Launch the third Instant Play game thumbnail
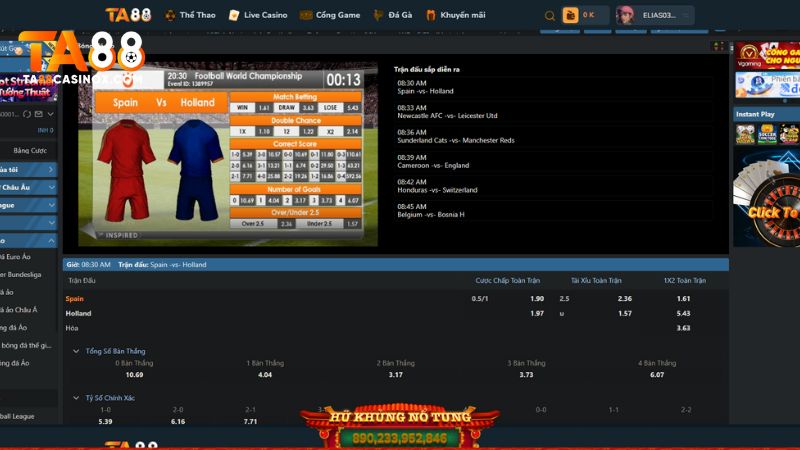This screenshot has height=450, width=800. tap(789, 134)
